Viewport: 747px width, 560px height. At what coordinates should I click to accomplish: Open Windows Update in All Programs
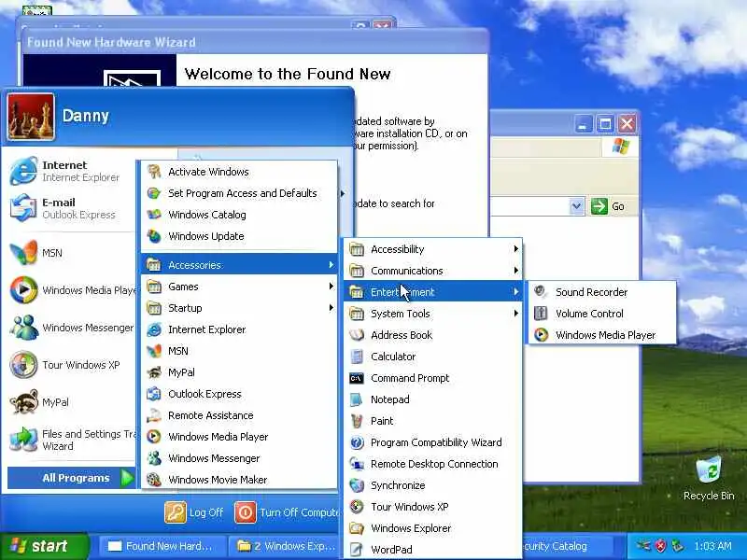point(239,236)
